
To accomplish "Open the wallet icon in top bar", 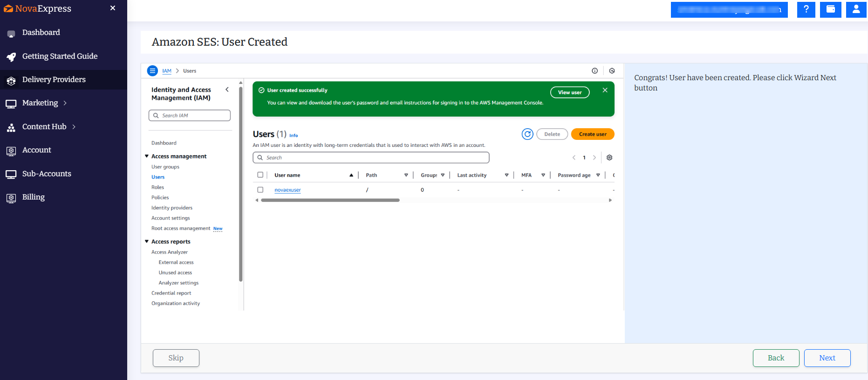I will point(830,9).
